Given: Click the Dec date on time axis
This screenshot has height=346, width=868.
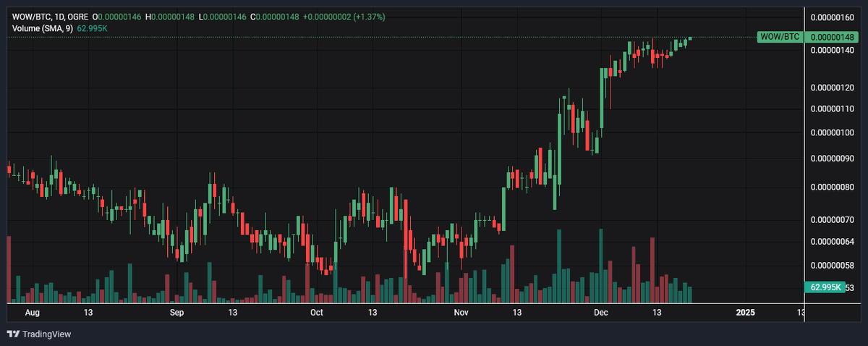Looking at the screenshot, I should (601, 313).
